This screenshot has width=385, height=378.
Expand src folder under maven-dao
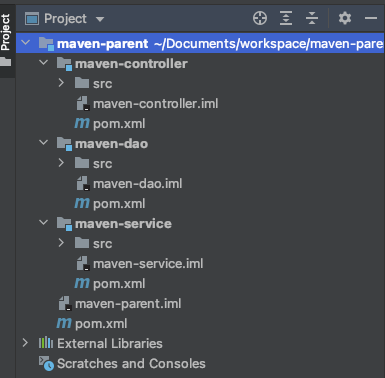pos(61,163)
